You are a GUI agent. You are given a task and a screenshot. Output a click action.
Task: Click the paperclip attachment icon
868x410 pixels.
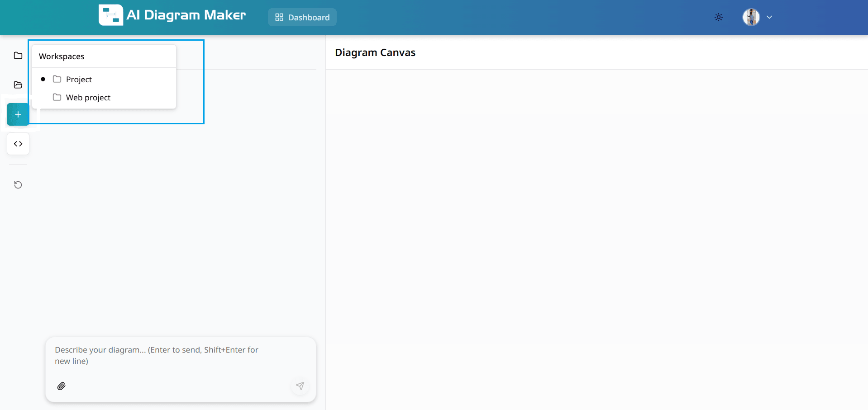pos(62,386)
